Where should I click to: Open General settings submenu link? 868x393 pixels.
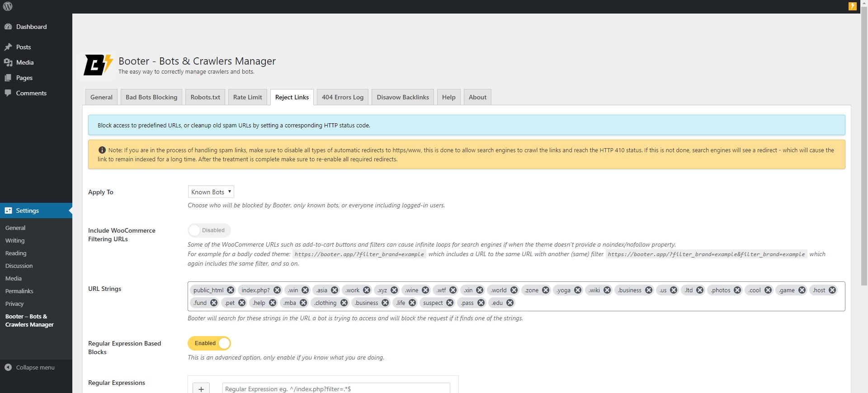point(15,228)
